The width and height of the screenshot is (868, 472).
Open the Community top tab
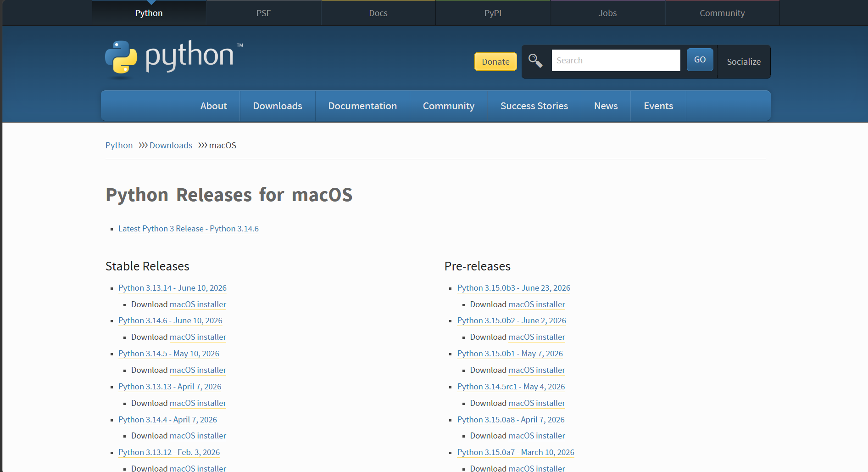[722, 13]
